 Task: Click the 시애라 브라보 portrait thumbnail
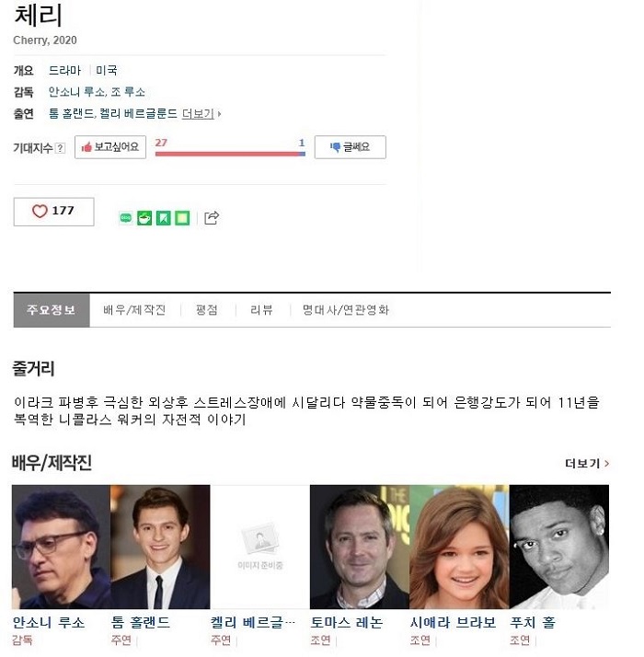click(459, 547)
